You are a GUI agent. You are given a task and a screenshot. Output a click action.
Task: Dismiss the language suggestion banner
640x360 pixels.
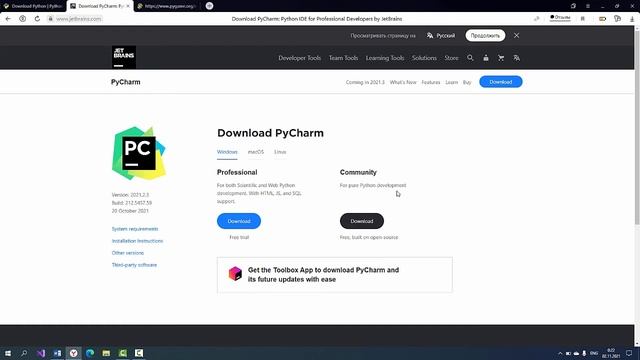[x=516, y=36]
